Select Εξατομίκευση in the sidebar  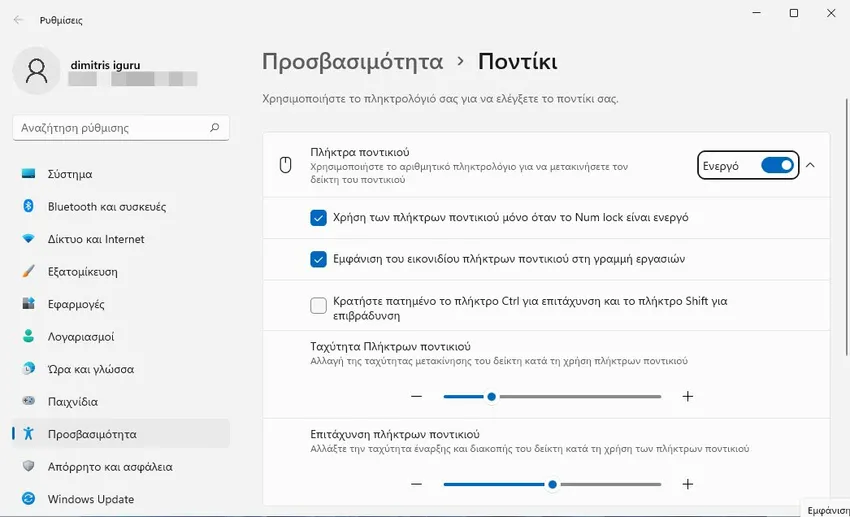(x=121, y=272)
